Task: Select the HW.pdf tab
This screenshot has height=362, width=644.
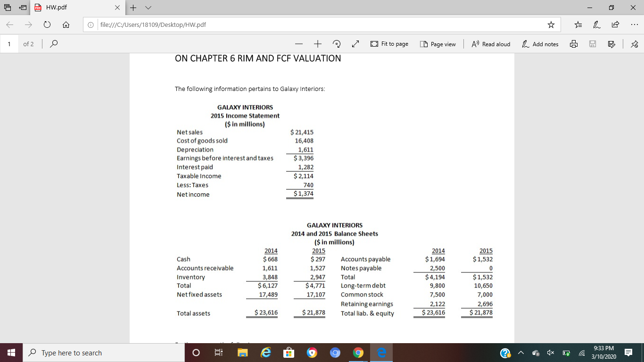Action: click(78, 8)
